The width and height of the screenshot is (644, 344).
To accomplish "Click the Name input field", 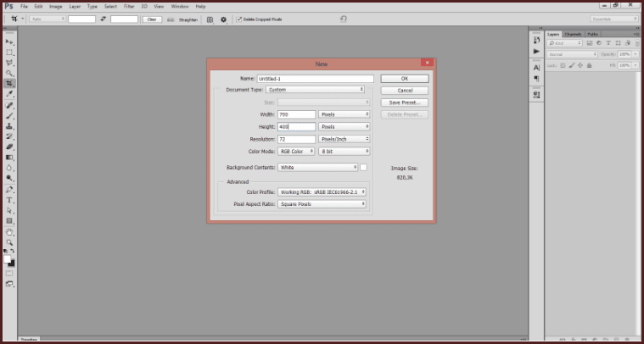I will click(x=314, y=79).
